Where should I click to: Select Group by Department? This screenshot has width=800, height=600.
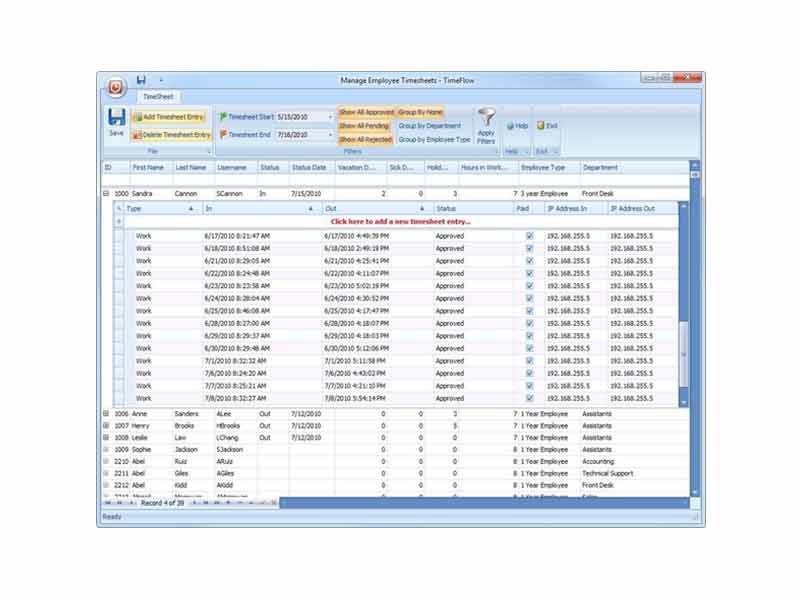pyautogui.click(x=430, y=126)
